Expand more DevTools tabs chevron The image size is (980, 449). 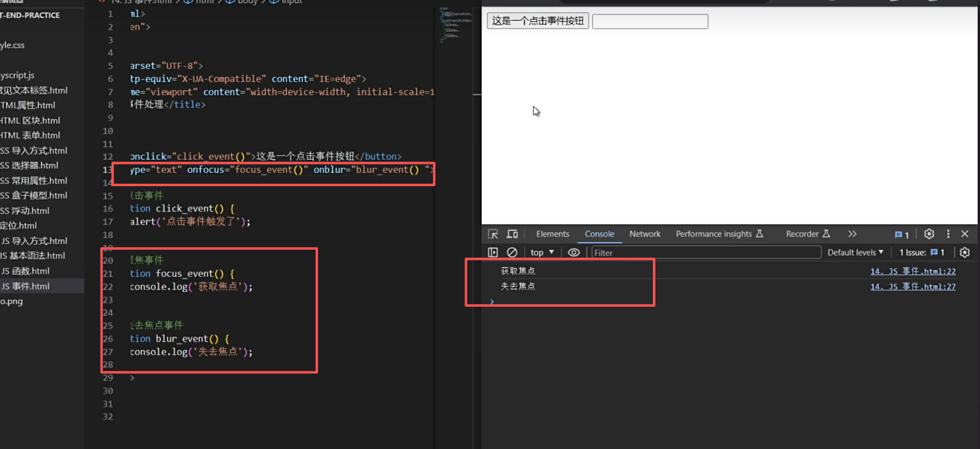coord(852,234)
